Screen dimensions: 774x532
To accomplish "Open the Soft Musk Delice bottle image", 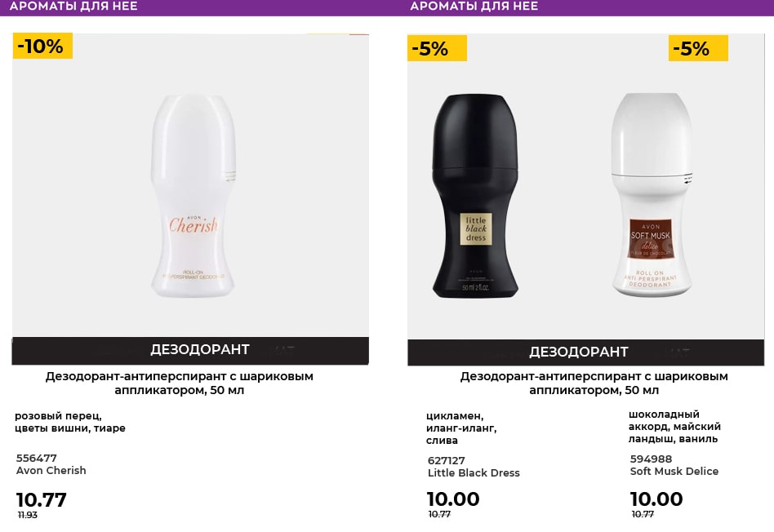I will (651, 195).
